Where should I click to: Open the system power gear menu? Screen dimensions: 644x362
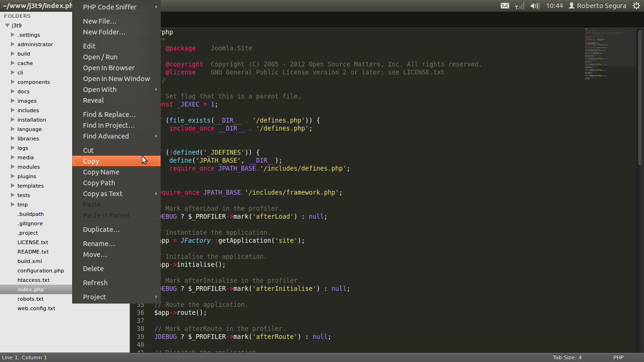pos(636,6)
